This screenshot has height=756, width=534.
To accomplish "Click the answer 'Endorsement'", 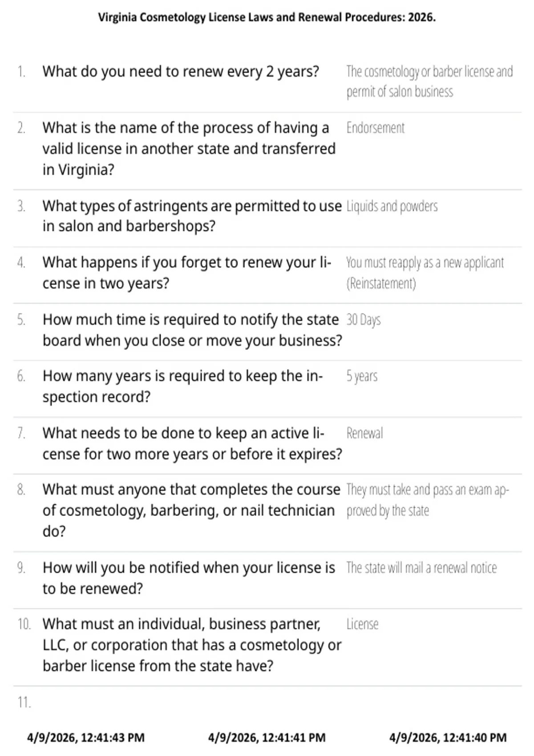I will (376, 128).
